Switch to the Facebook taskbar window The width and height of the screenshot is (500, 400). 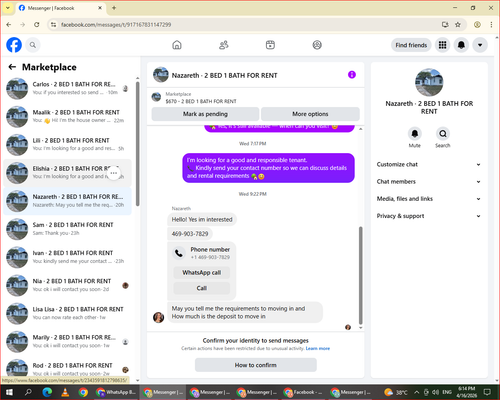(303, 392)
